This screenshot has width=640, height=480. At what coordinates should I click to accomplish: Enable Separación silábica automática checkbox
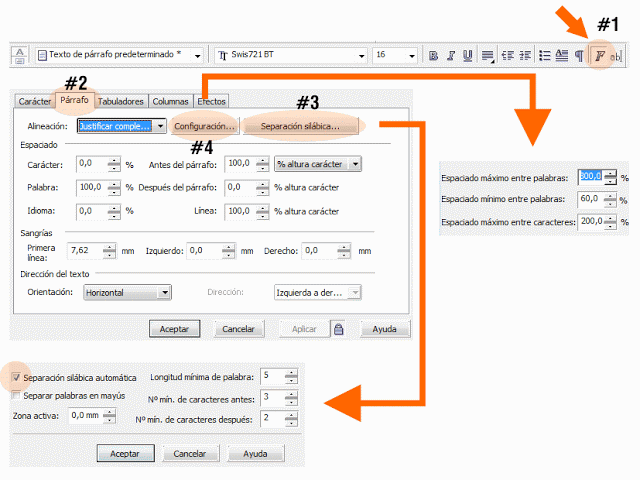click(16, 378)
